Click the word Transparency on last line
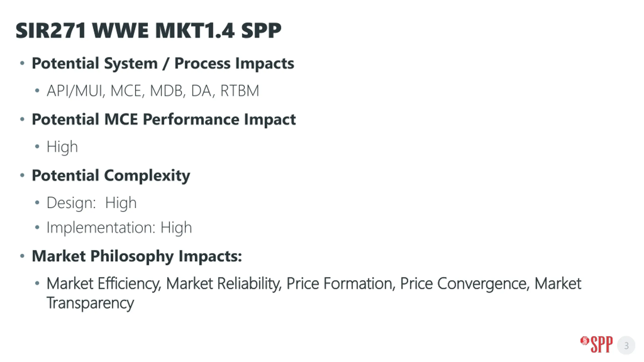 click(x=90, y=303)
